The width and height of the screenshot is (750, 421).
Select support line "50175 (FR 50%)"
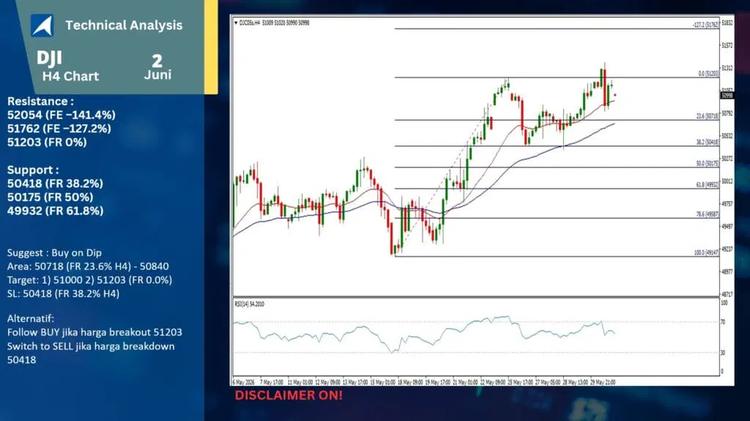click(50, 197)
